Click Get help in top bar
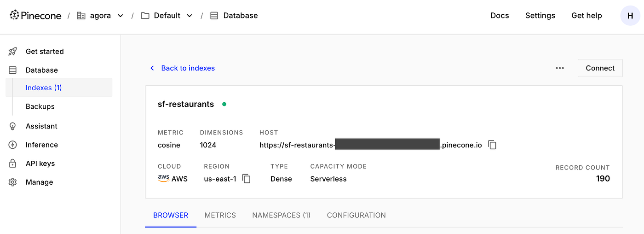644x234 pixels. point(586,16)
